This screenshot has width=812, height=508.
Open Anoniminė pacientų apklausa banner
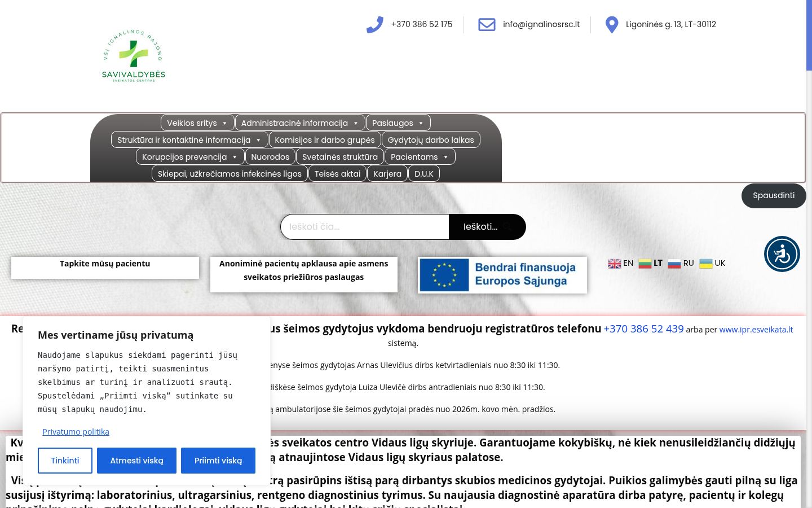pos(304,274)
